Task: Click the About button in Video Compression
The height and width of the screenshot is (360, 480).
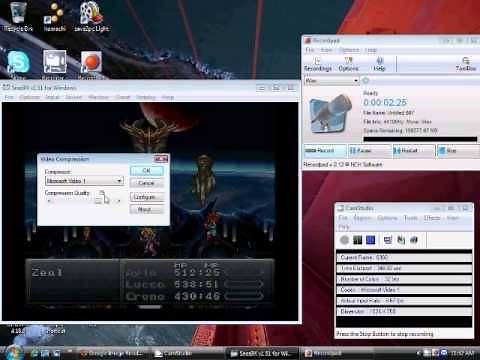Action: click(147, 209)
